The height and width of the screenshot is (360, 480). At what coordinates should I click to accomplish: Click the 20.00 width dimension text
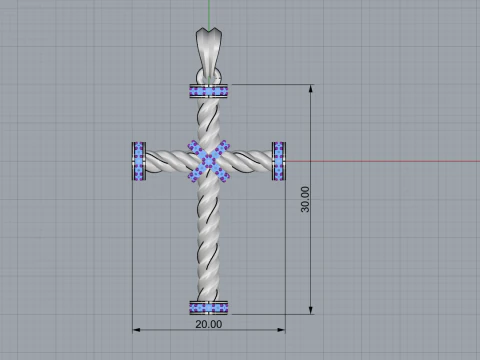click(x=209, y=324)
